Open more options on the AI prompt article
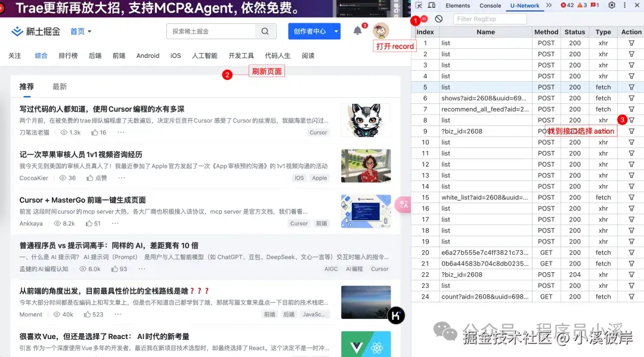The width and height of the screenshot is (644, 357). pyautogui.click(x=142, y=269)
